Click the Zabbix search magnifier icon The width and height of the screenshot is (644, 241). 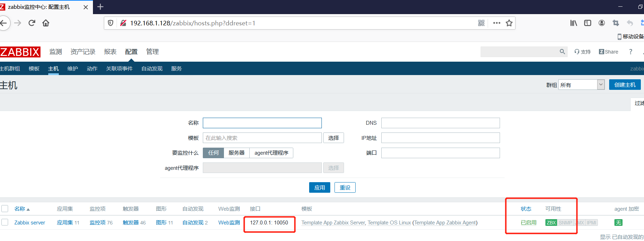click(562, 52)
